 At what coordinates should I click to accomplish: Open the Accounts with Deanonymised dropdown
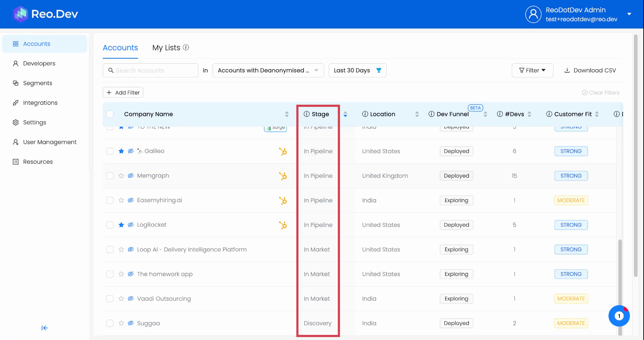268,70
